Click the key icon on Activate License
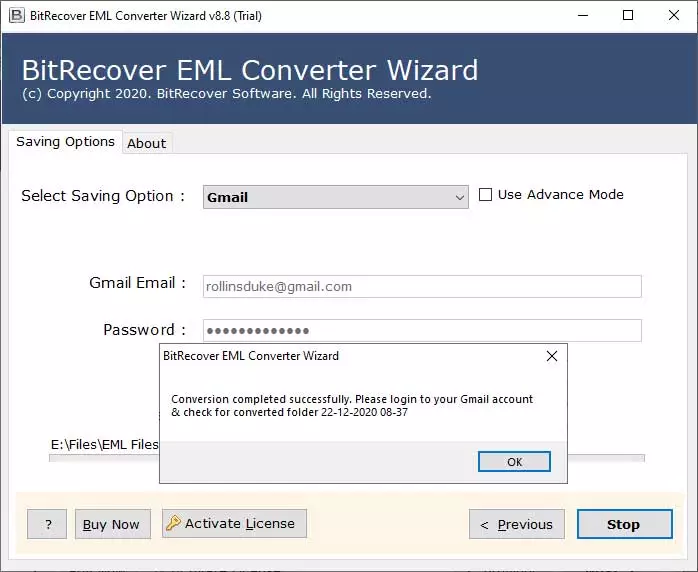The width and height of the screenshot is (698, 572). (173, 523)
